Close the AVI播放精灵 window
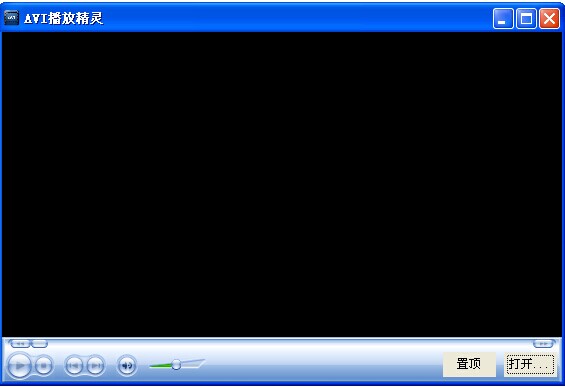 click(549, 18)
